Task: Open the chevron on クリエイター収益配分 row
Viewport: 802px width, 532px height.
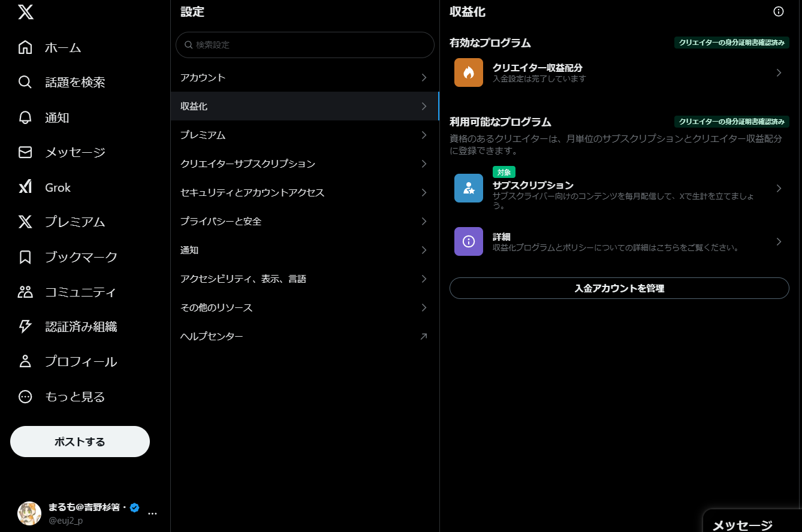Action: 779,72
